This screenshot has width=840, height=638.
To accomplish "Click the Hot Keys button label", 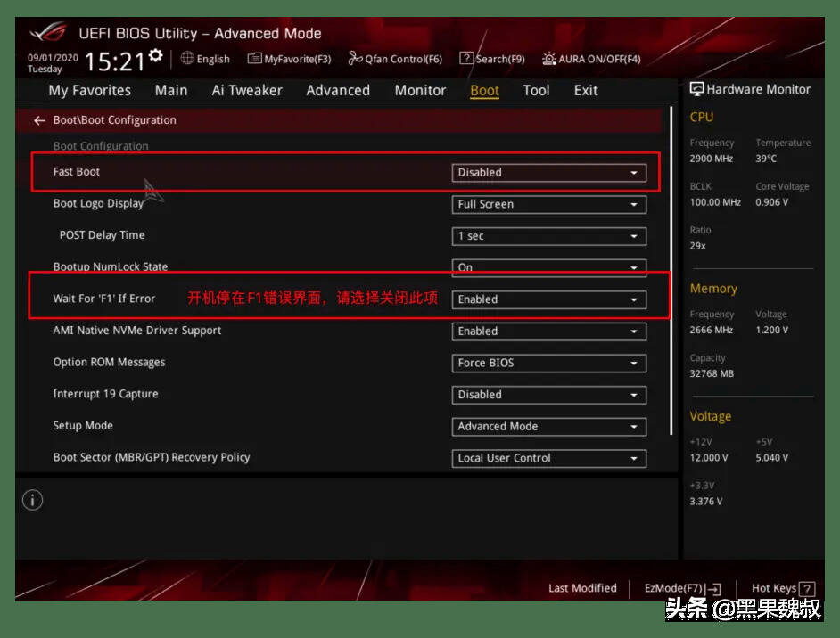I will point(774,588).
